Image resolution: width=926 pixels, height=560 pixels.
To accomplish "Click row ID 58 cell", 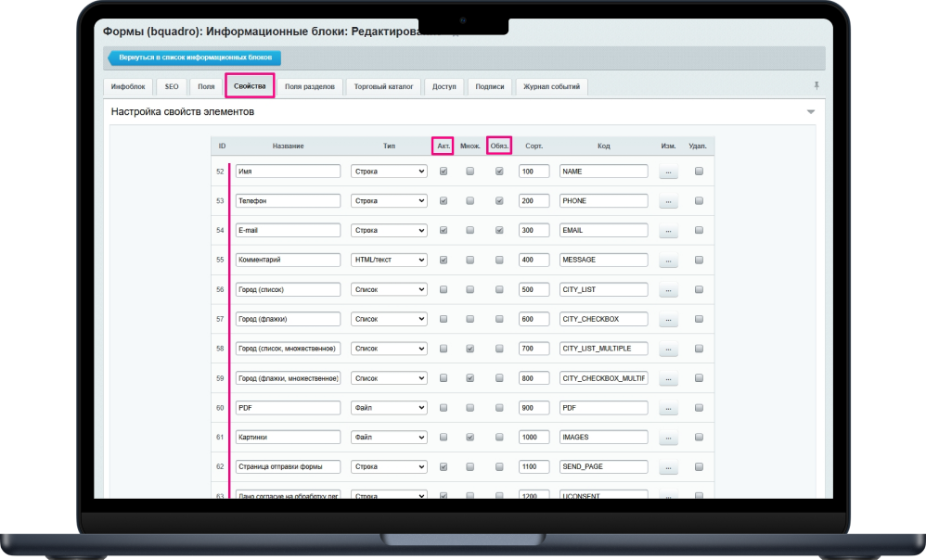I will [x=220, y=349].
